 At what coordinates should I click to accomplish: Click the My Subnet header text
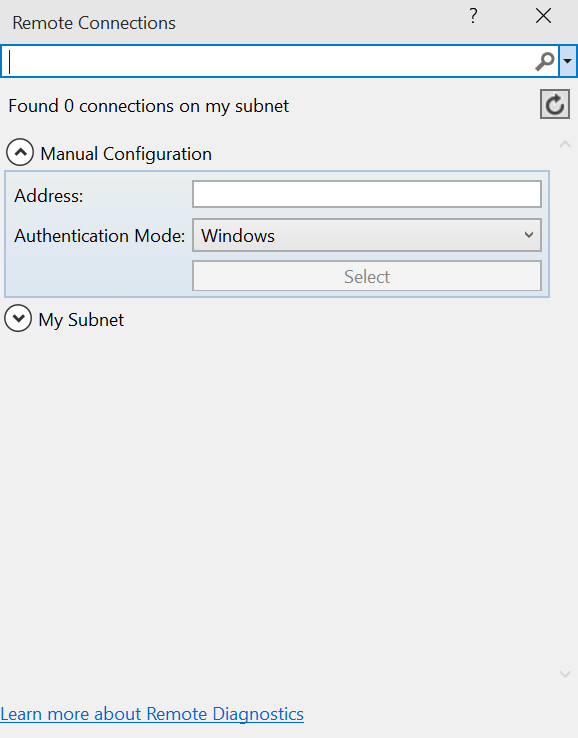pyautogui.click(x=81, y=320)
